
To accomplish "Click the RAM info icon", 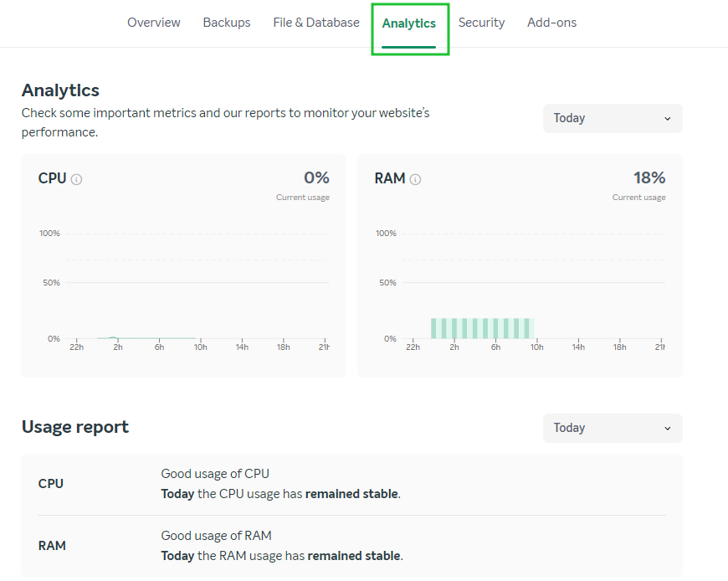I will click(x=416, y=179).
